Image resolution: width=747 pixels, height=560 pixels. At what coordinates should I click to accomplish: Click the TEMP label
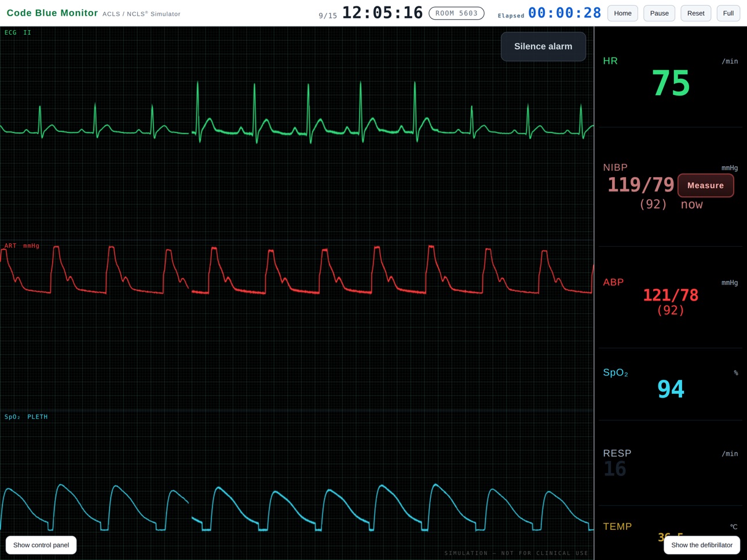pyautogui.click(x=617, y=526)
